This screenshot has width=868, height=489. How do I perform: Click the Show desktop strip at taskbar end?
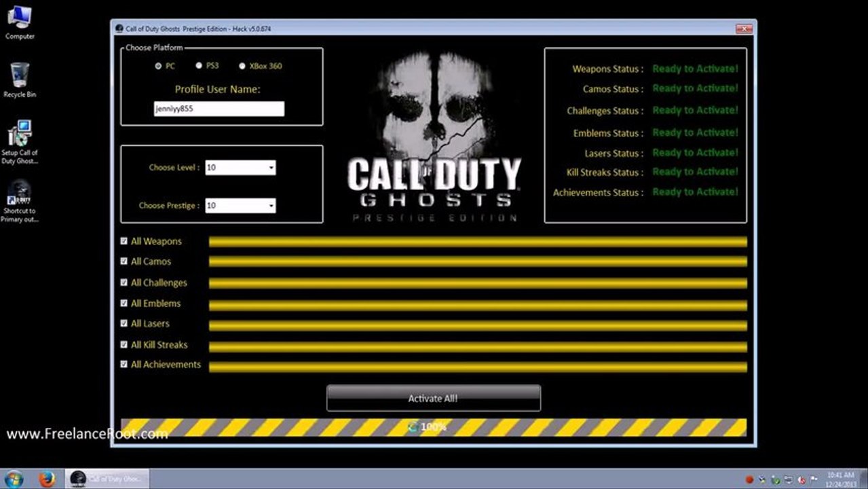click(863, 479)
